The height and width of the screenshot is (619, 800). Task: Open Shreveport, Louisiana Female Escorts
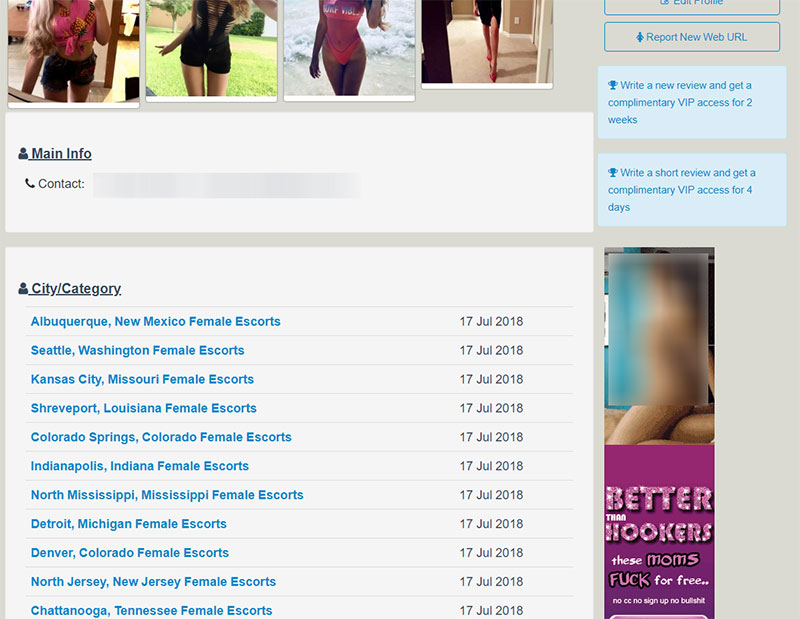[x=145, y=408]
